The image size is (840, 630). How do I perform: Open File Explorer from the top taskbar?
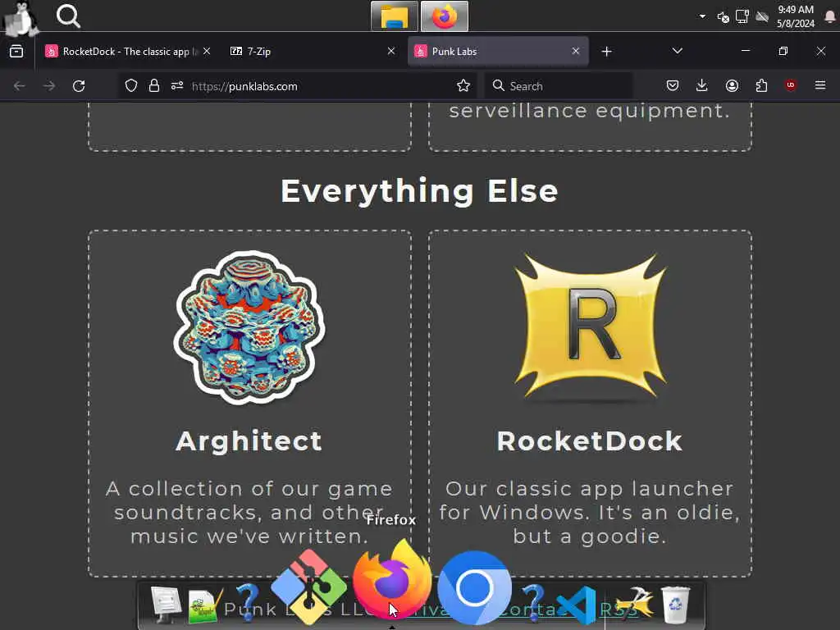coord(395,16)
